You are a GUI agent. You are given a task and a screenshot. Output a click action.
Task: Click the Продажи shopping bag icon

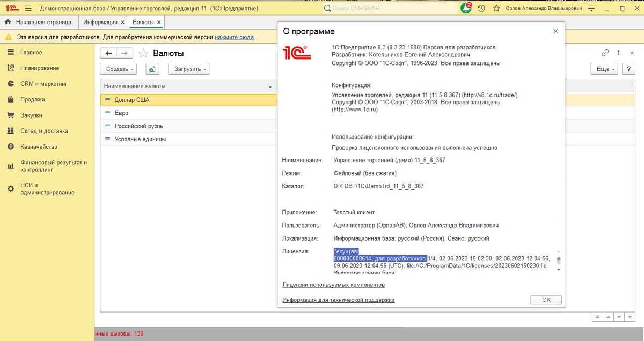pos(10,99)
